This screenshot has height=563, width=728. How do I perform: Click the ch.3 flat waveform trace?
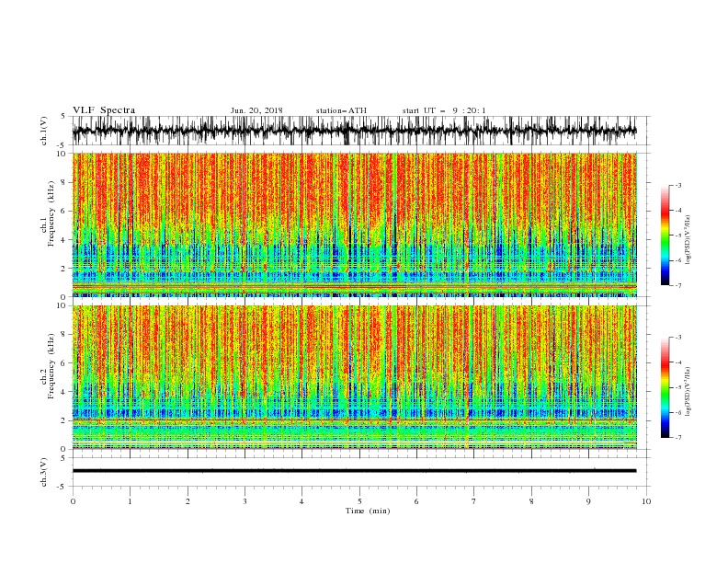[354, 471]
